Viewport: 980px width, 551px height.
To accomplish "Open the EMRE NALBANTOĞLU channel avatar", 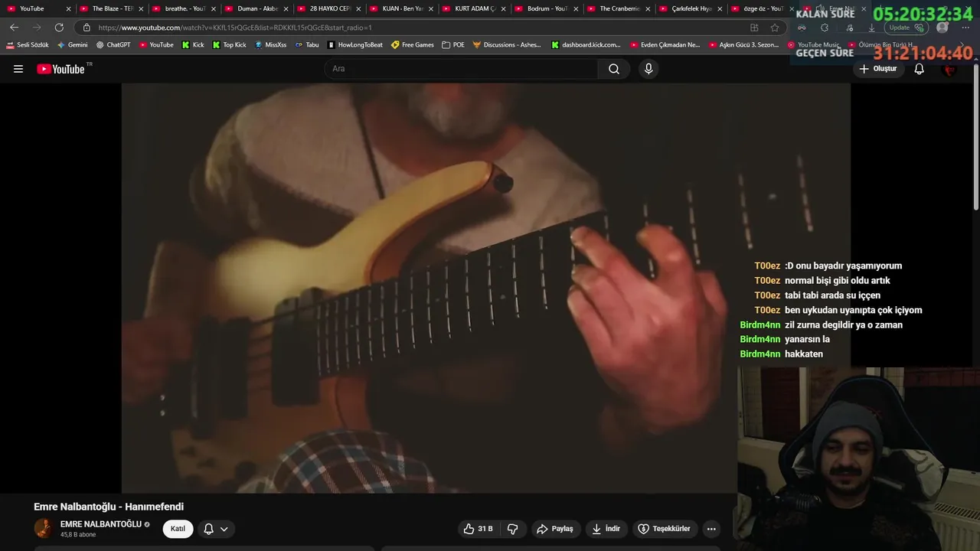I will pos(44,528).
